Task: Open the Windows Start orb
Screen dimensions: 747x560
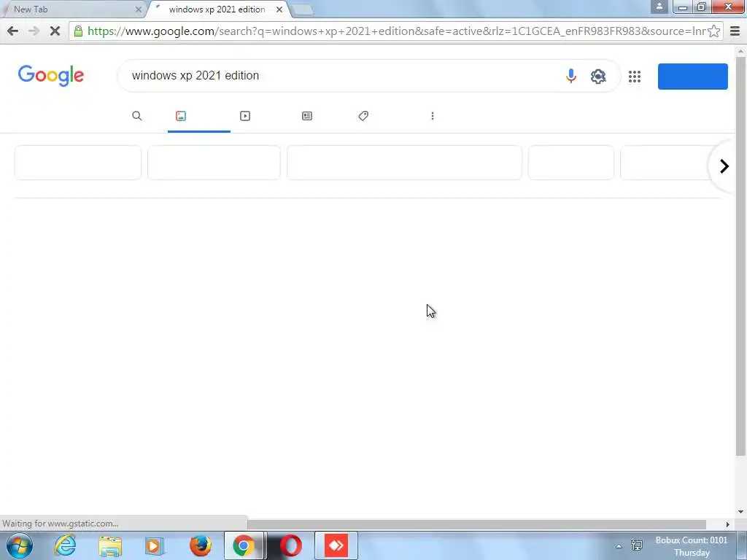Action: coord(20,545)
